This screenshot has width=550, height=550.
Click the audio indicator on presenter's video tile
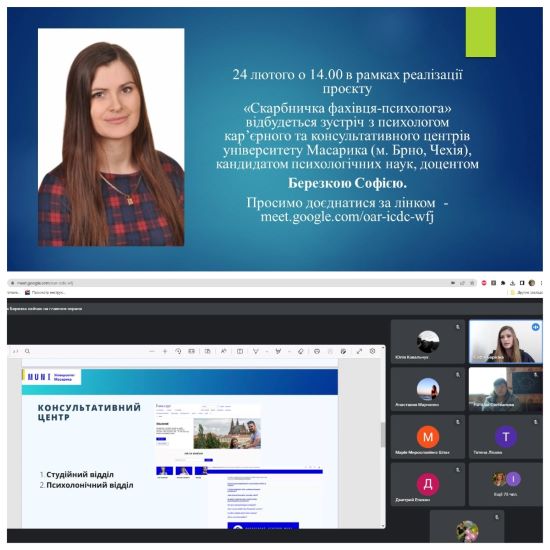(535, 327)
